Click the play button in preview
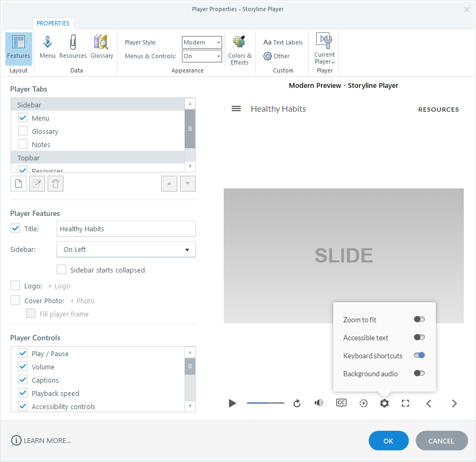 (232, 403)
